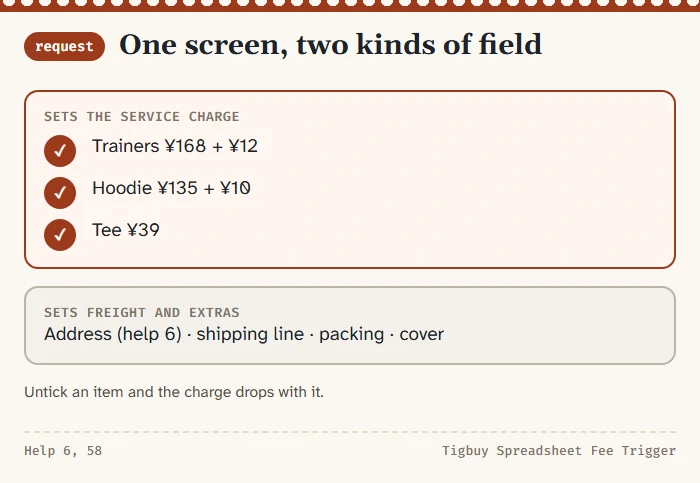The width and height of the screenshot is (700, 483).
Task: Choose 'packing' in freight extras
Action: pyautogui.click(x=351, y=334)
